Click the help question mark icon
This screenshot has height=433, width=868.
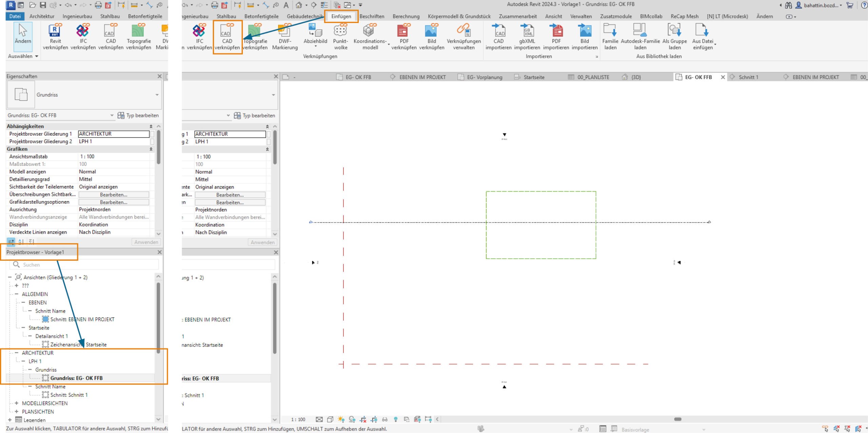pyautogui.click(x=864, y=5)
